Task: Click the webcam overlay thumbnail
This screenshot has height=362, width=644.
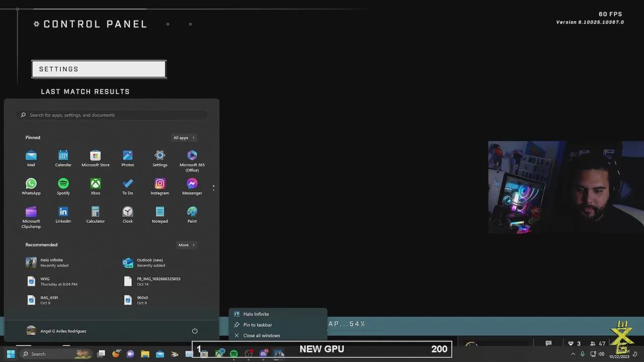Action: pyautogui.click(x=566, y=187)
